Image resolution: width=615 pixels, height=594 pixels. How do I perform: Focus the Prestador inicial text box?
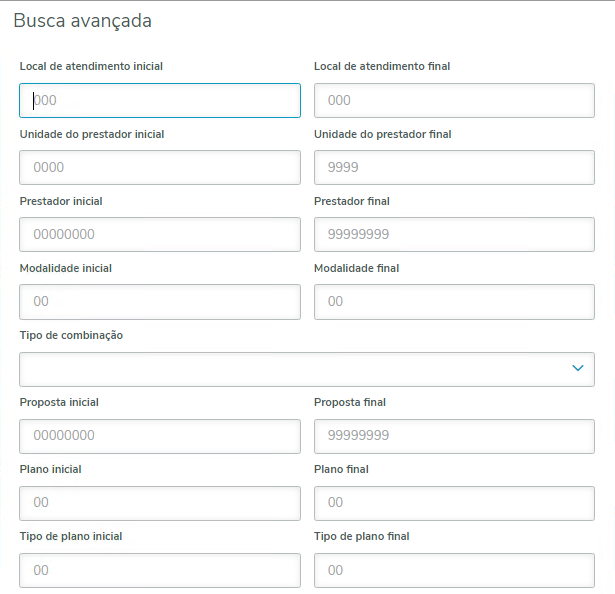160,234
